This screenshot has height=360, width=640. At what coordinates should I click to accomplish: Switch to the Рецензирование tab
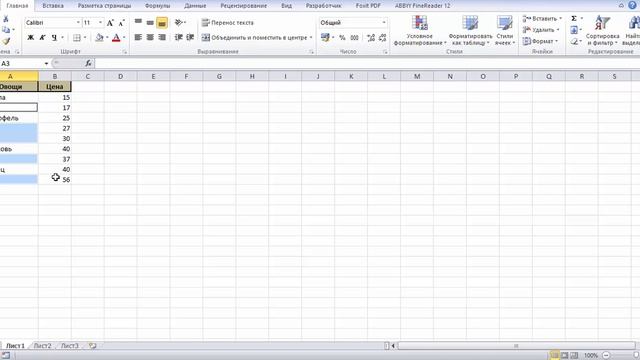(243, 6)
